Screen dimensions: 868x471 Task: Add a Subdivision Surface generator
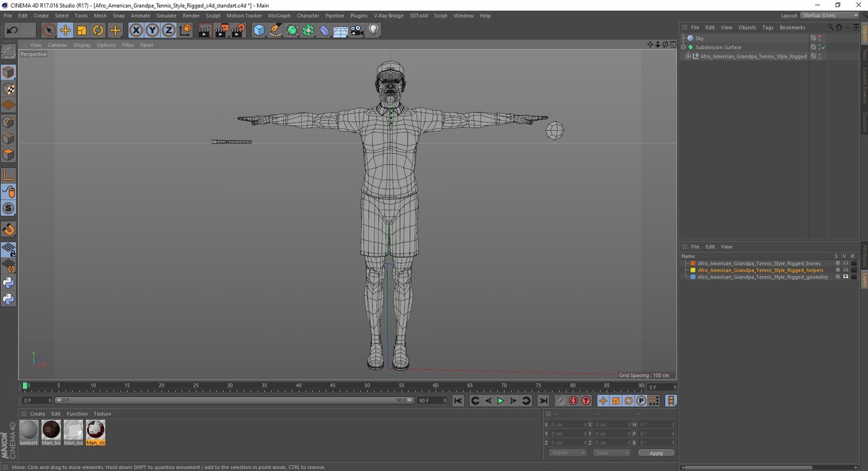coord(292,30)
